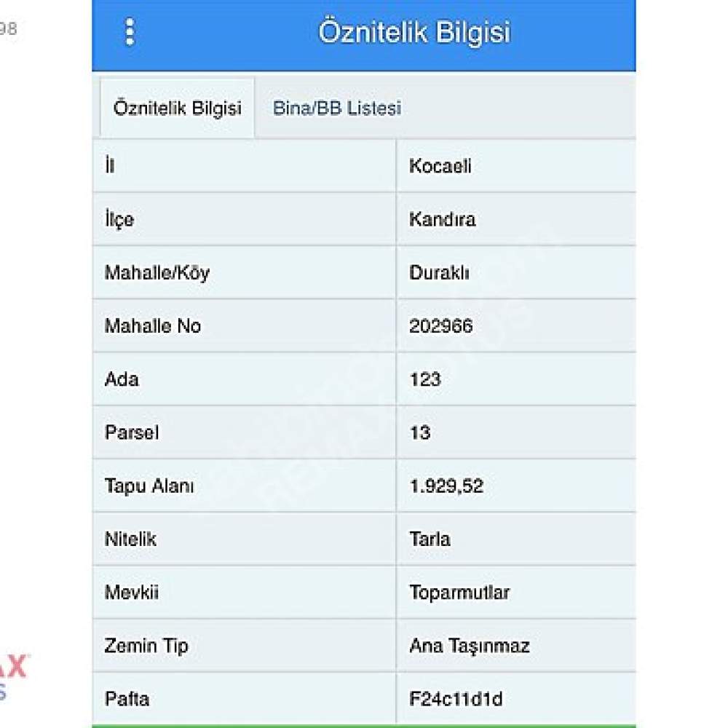728x728 pixels.
Task: Click the Tapu Alanı row label
Action: [149, 486]
